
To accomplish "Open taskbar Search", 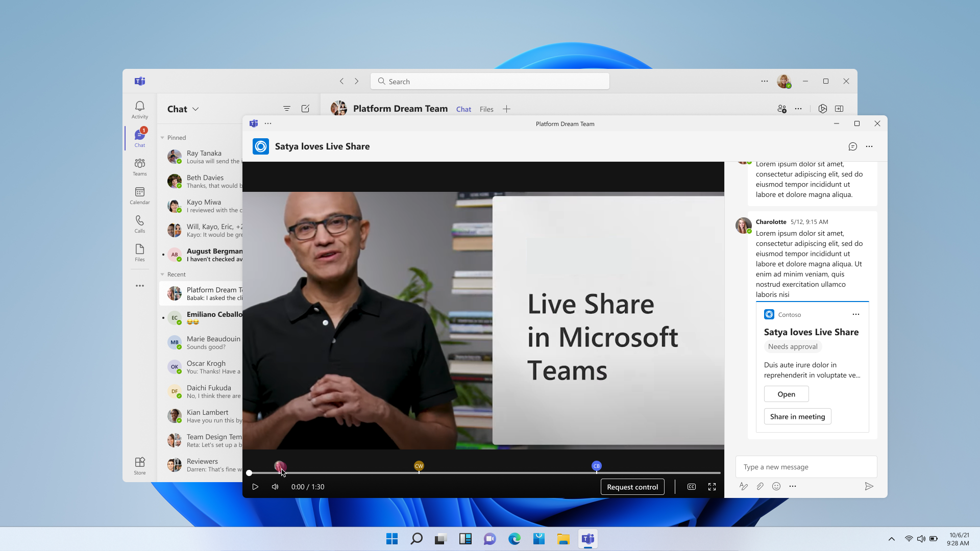I will [x=416, y=539].
